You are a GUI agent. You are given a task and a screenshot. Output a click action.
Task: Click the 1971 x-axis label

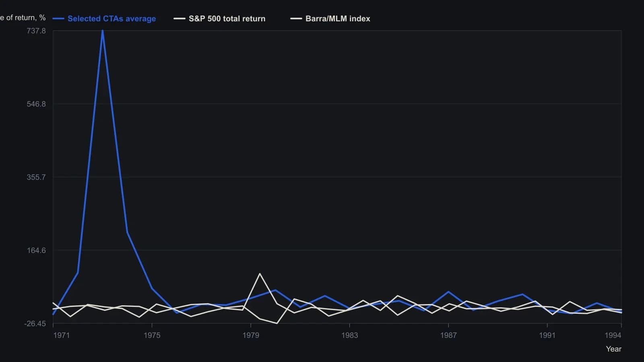tap(62, 335)
